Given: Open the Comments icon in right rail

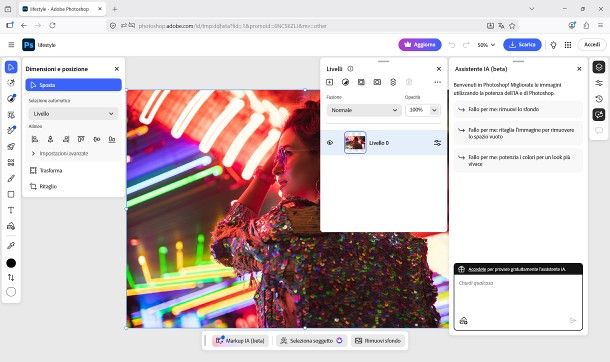Looking at the screenshot, I should tap(599, 130).
